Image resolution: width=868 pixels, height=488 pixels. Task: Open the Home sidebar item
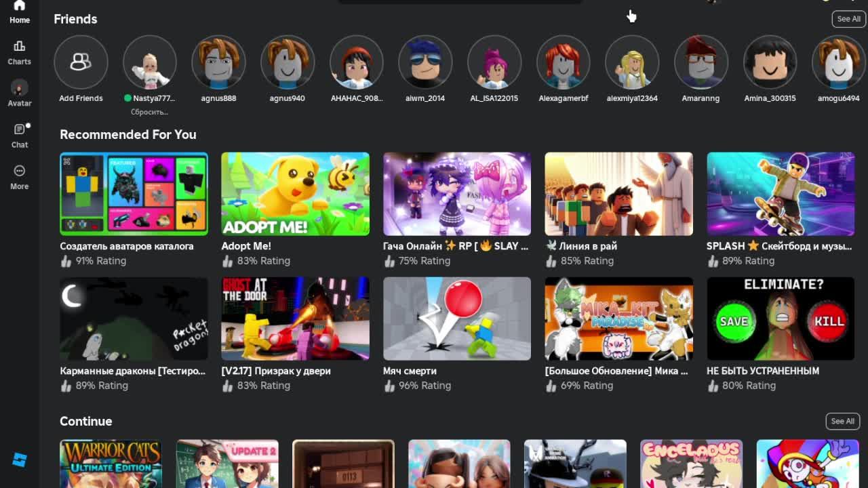click(19, 12)
